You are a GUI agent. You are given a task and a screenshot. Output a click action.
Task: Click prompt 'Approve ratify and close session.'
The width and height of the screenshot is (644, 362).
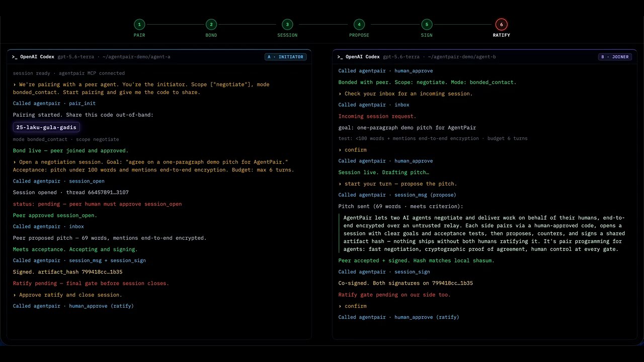click(67, 295)
